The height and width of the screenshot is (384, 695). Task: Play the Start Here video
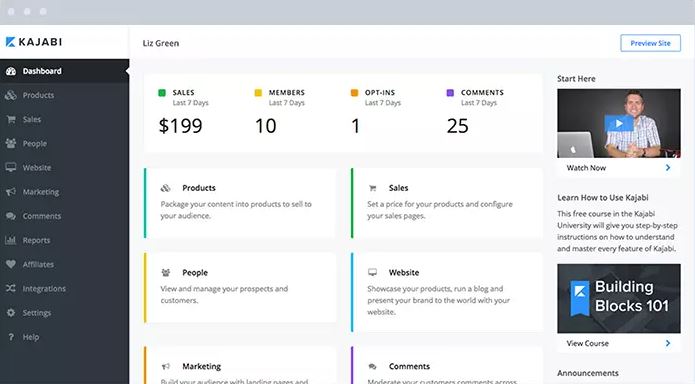click(x=619, y=123)
